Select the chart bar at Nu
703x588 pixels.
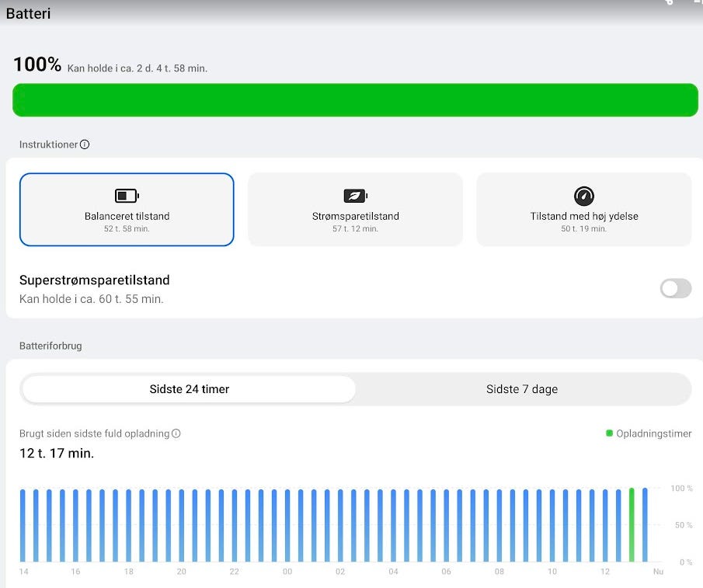[646, 525]
